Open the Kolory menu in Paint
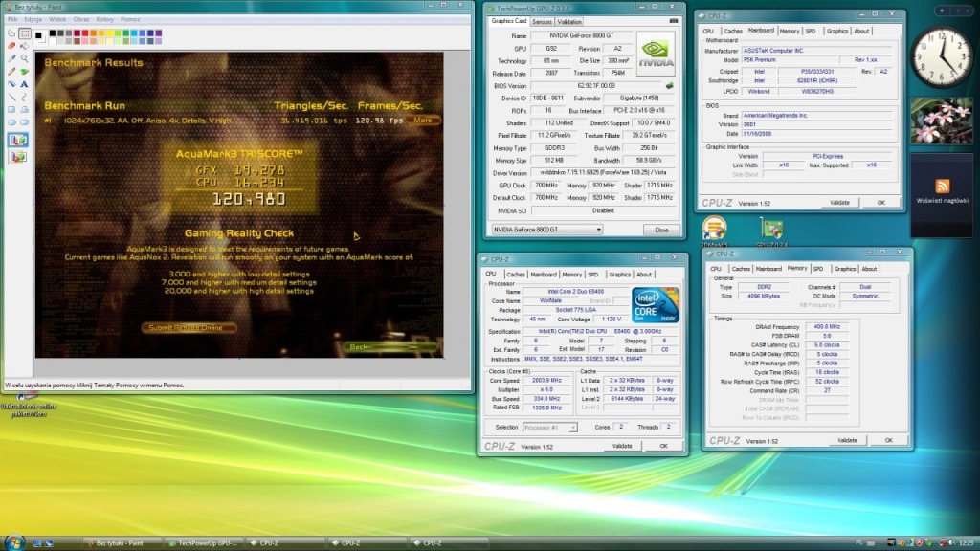980x551 pixels. point(105,19)
